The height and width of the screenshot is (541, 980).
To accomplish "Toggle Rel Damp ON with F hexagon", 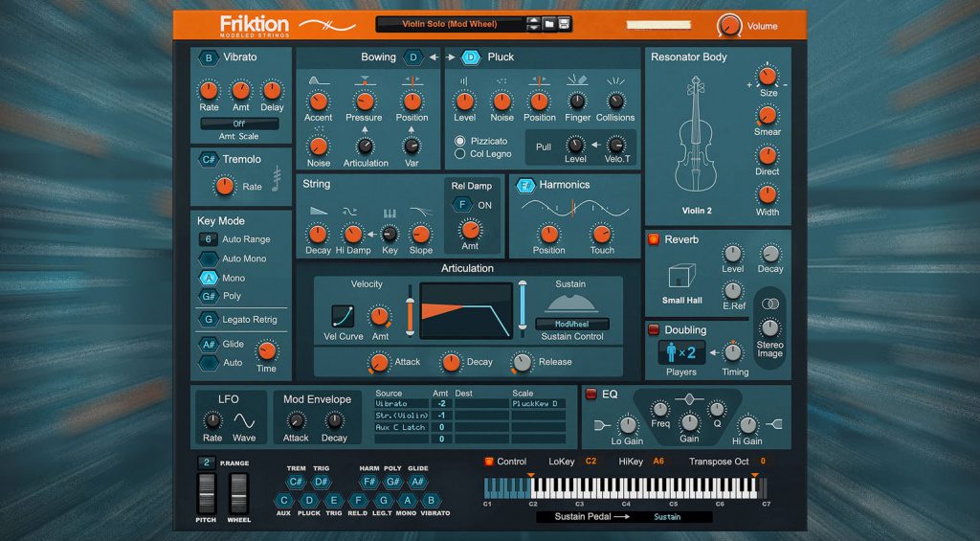I will coord(462,205).
